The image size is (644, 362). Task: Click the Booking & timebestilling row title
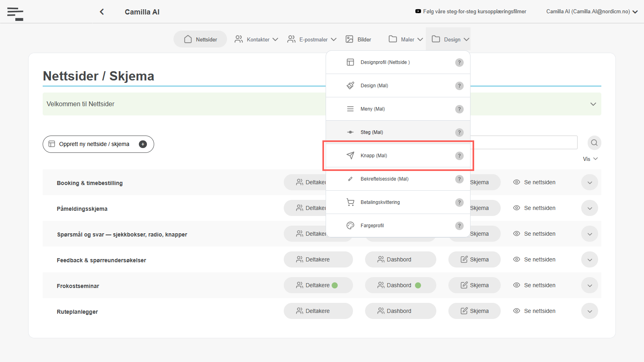click(90, 183)
